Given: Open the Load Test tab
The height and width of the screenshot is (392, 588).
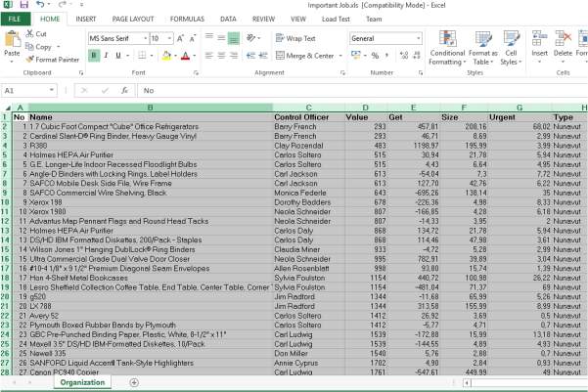Looking at the screenshot, I should 336,19.
